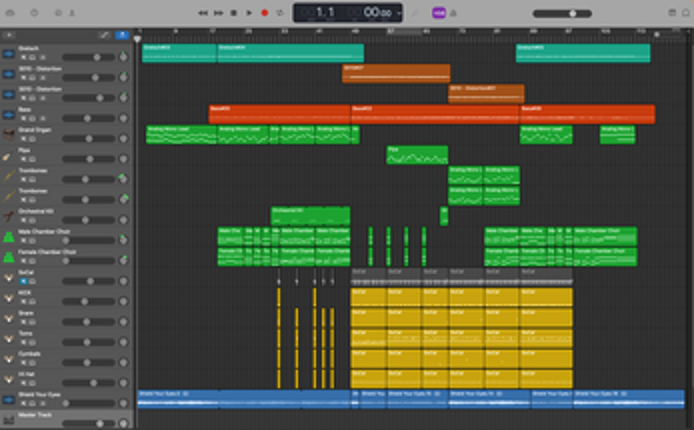Select the Pipa track instrument icon

[8, 155]
